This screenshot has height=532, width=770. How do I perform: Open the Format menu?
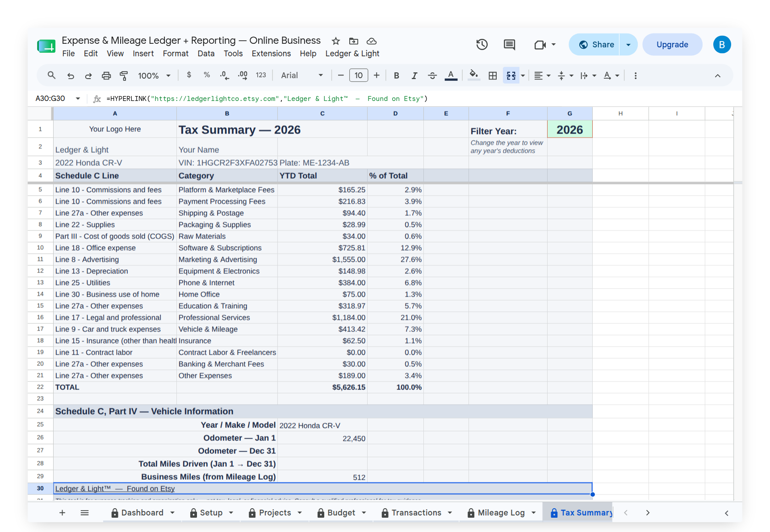176,54
